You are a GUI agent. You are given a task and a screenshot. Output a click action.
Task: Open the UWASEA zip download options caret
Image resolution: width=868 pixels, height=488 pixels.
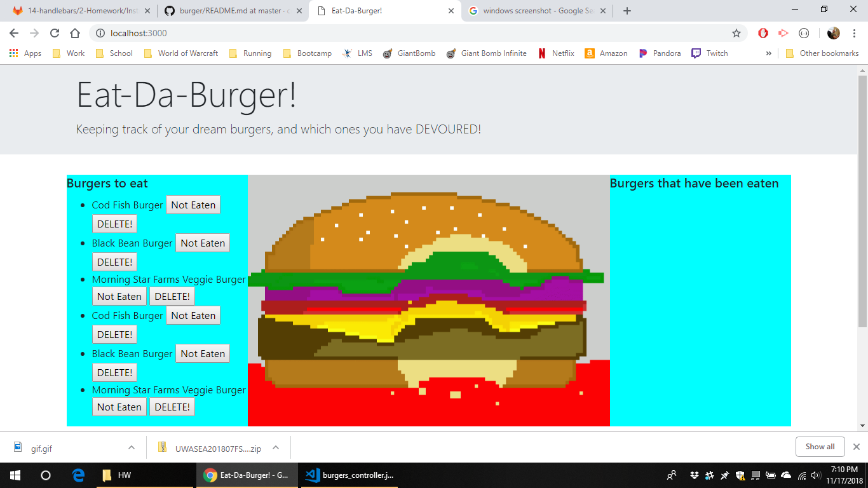tap(275, 447)
